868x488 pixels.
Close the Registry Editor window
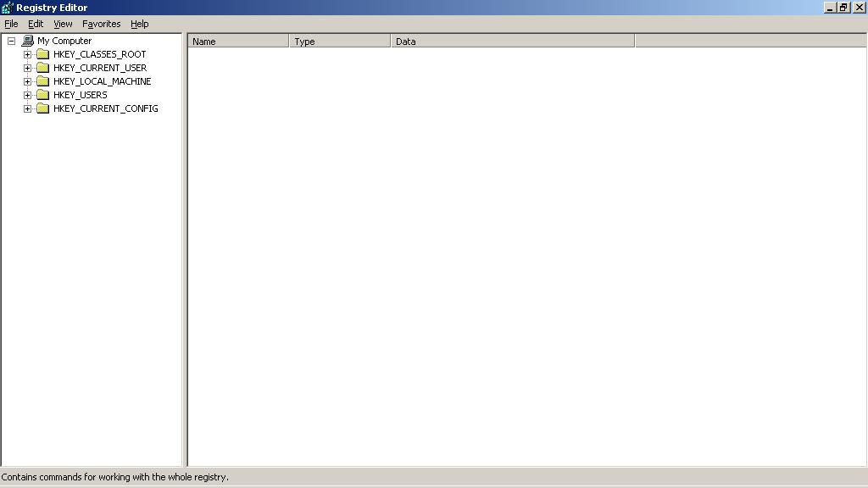[x=860, y=7]
